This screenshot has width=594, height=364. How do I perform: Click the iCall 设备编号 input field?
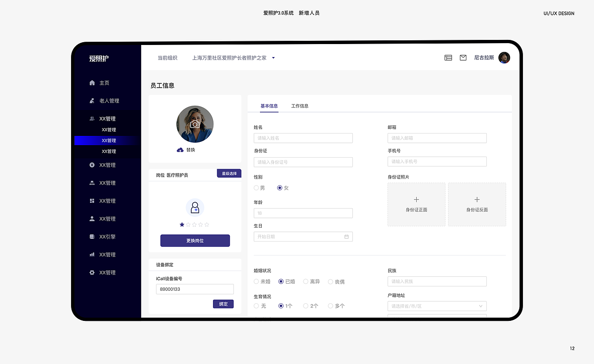tap(194, 289)
